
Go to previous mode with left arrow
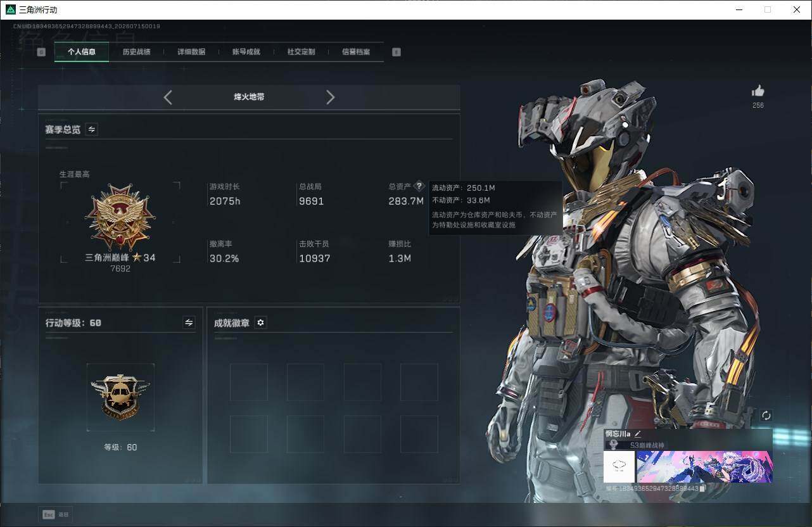coord(168,97)
